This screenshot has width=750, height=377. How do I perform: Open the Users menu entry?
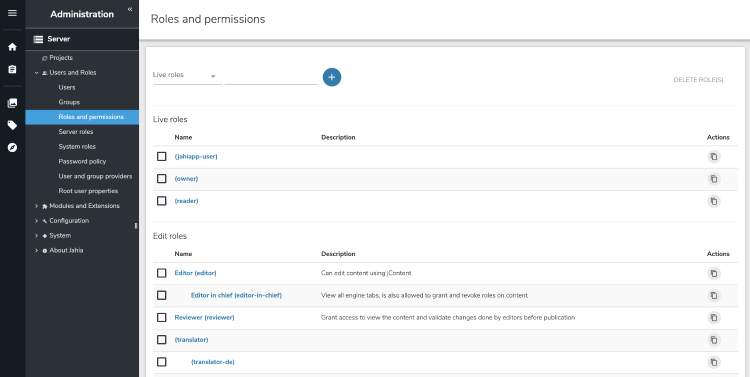click(x=67, y=88)
